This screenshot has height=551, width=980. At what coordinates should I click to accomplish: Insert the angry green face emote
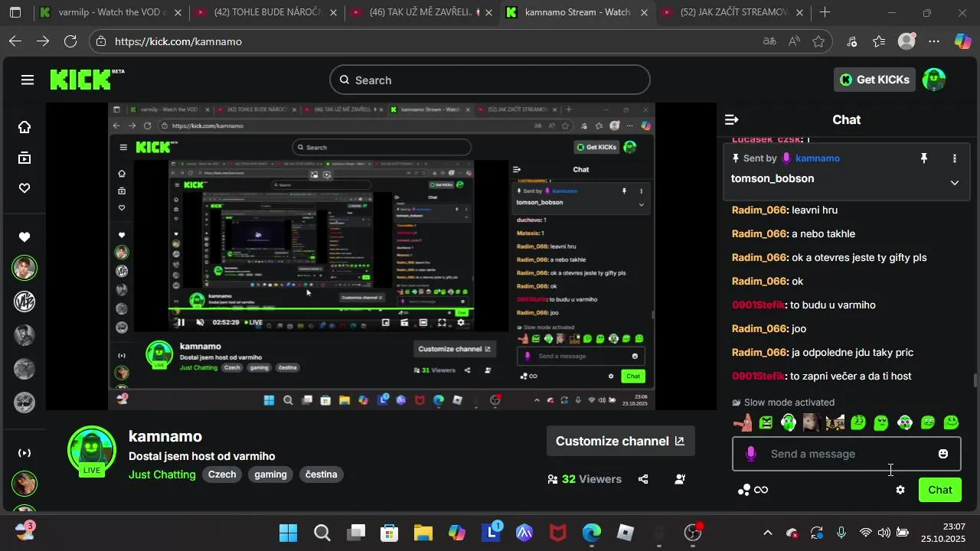pyautogui.click(x=766, y=422)
